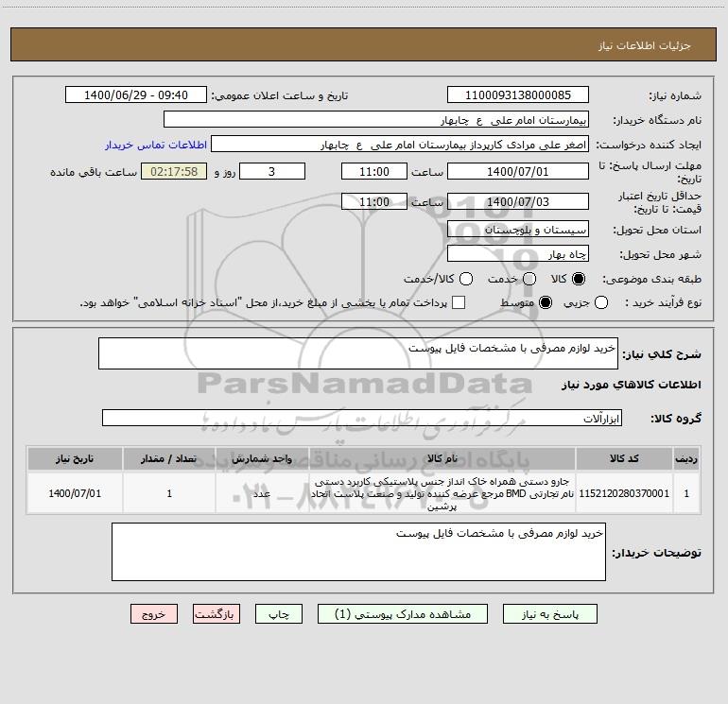Click the شهر محل تحویل field چاه بهار
The image size is (728, 704).
click(518, 253)
